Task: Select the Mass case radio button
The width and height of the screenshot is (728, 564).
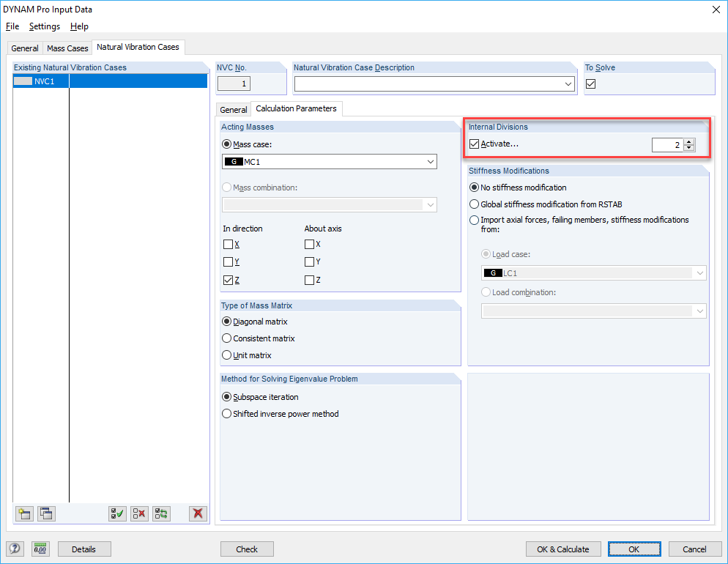Action: (x=226, y=144)
